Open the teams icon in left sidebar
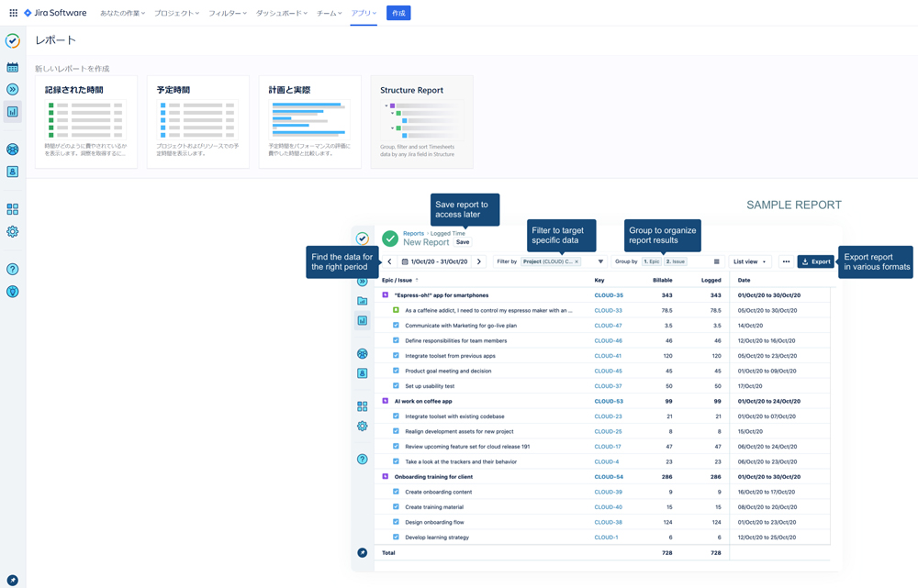 tap(12, 150)
